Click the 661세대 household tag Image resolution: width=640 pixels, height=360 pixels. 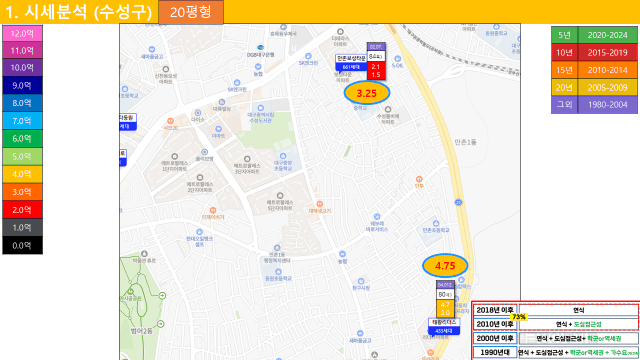point(351,67)
